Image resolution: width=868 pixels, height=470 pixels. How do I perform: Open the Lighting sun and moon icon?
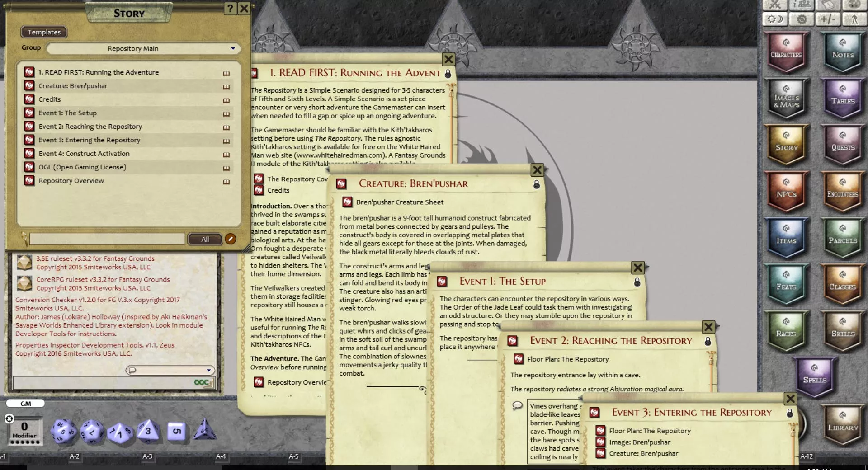(x=775, y=19)
